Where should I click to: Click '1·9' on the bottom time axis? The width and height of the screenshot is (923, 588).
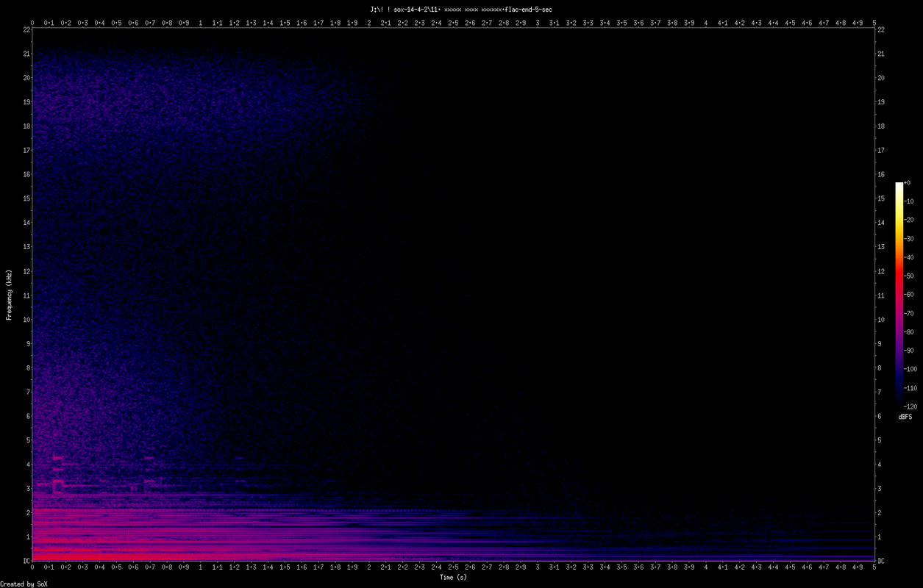(352, 567)
